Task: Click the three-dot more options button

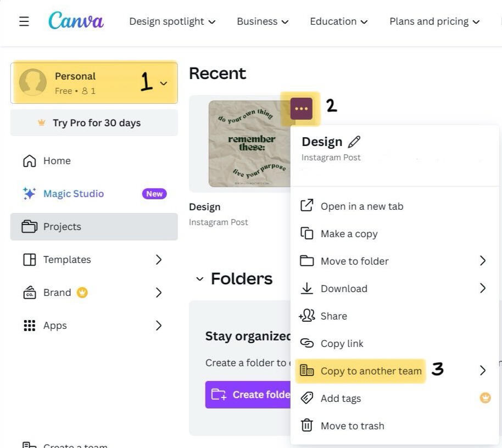Action: click(x=301, y=109)
